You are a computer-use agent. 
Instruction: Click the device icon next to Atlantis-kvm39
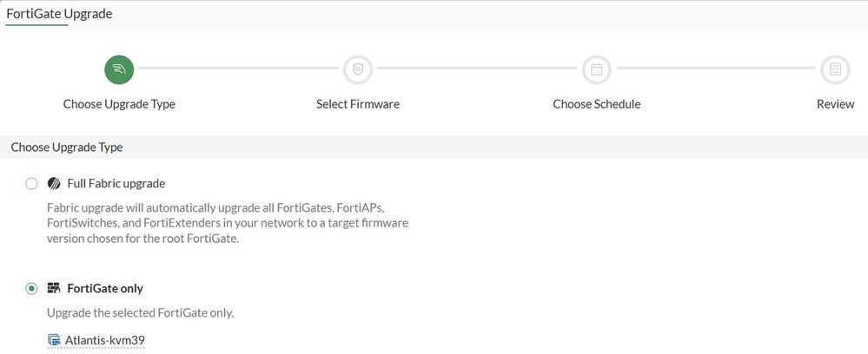tap(55, 340)
